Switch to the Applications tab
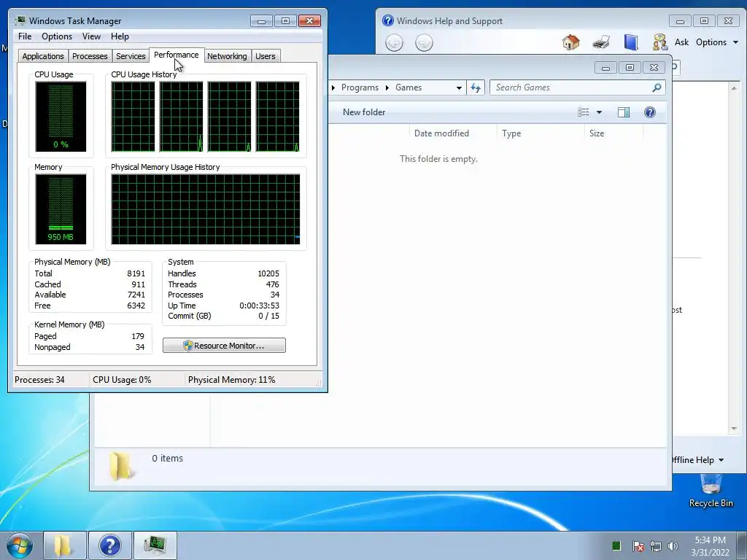 coord(43,56)
